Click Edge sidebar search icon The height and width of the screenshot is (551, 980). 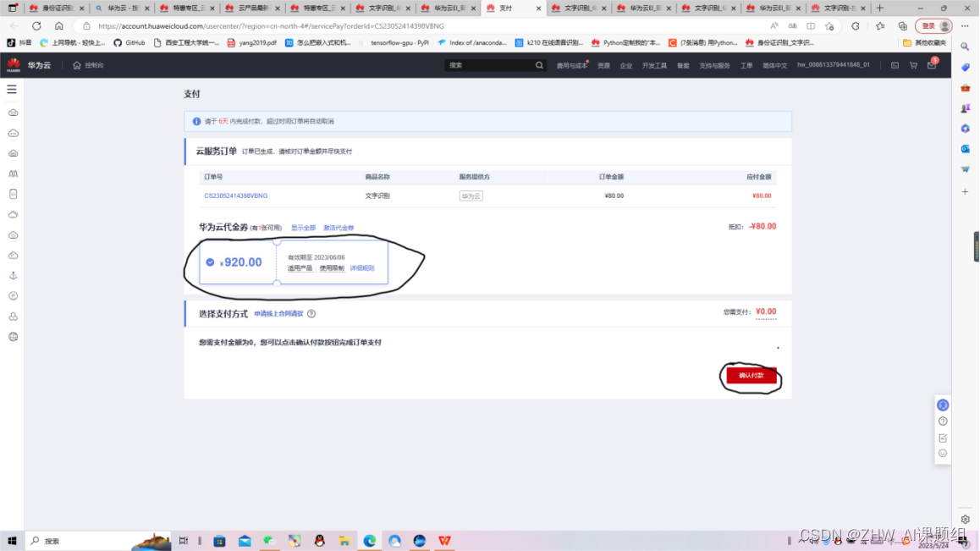965,47
